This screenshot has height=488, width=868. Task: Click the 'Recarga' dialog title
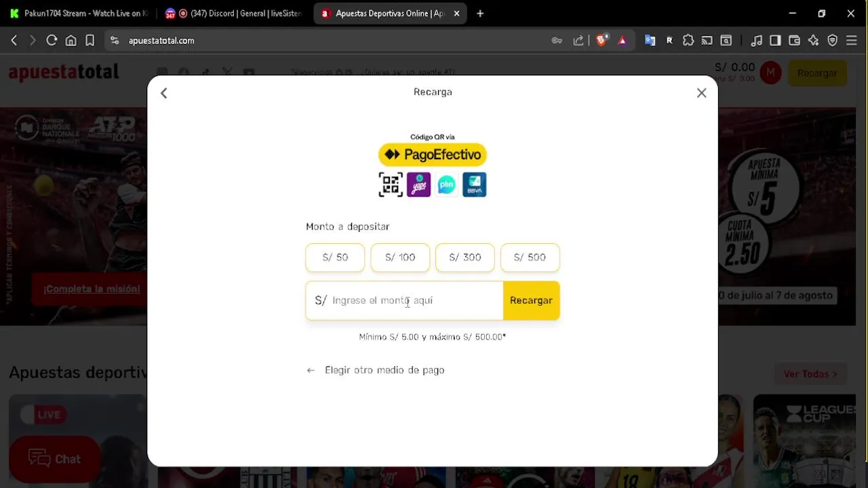click(433, 91)
